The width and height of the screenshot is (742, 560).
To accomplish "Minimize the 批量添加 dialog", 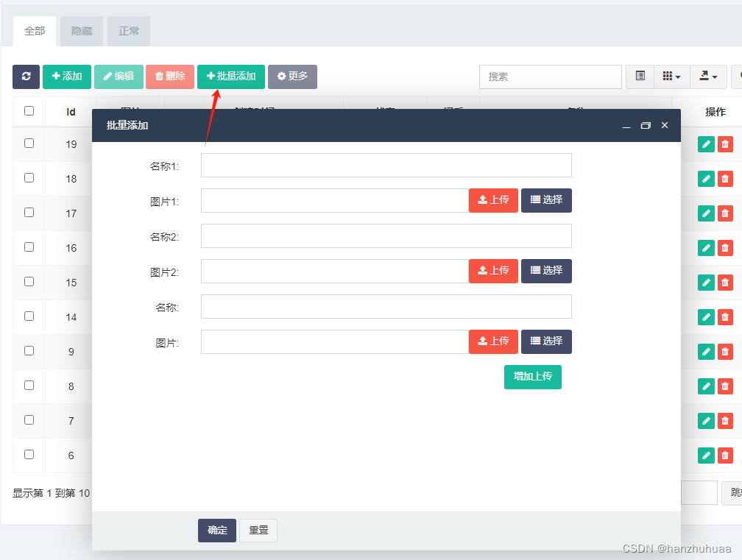I will [x=626, y=126].
